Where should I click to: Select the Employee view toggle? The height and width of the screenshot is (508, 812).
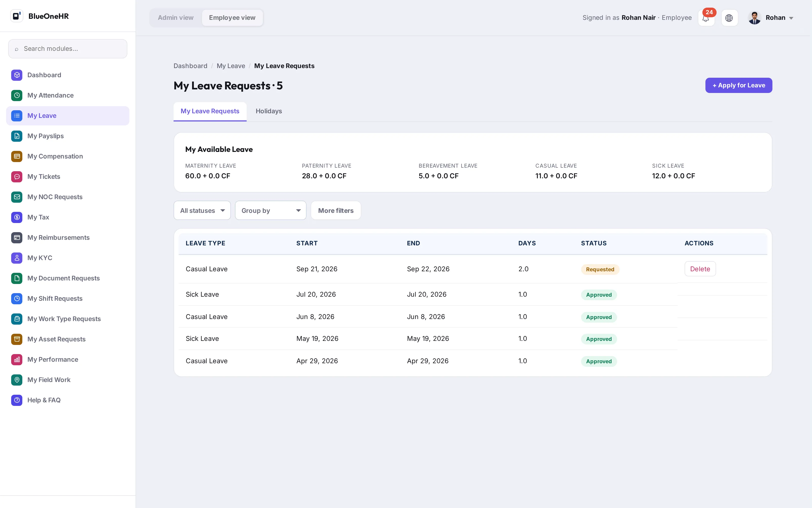coord(232,18)
